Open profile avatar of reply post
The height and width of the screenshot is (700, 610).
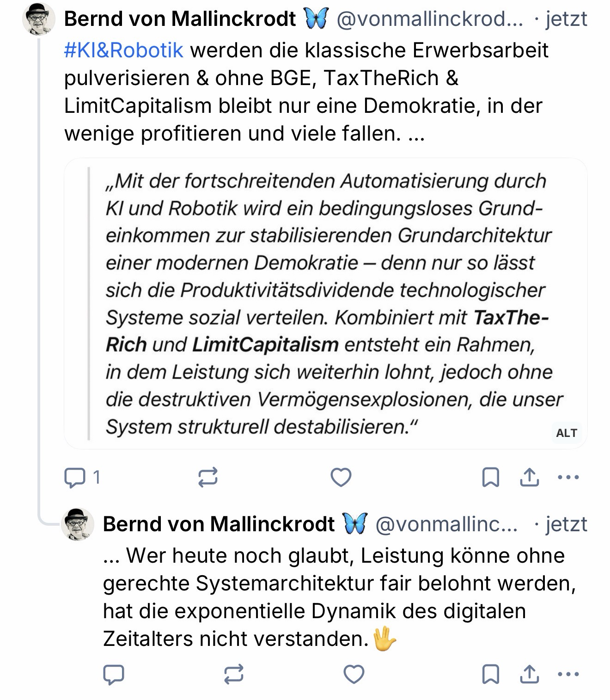click(x=78, y=524)
